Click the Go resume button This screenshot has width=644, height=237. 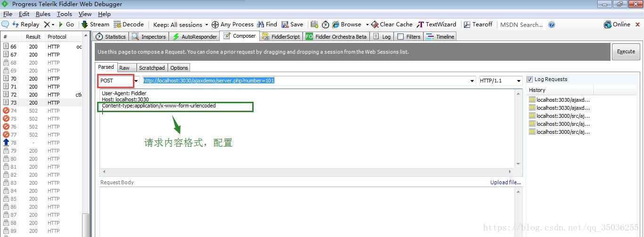tap(66, 25)
